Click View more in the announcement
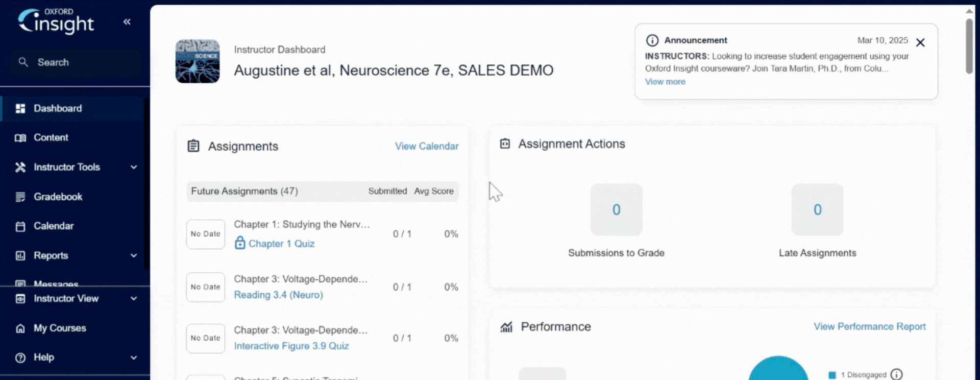Viewport: 980px width, 380px height. [x=665, y=82]
